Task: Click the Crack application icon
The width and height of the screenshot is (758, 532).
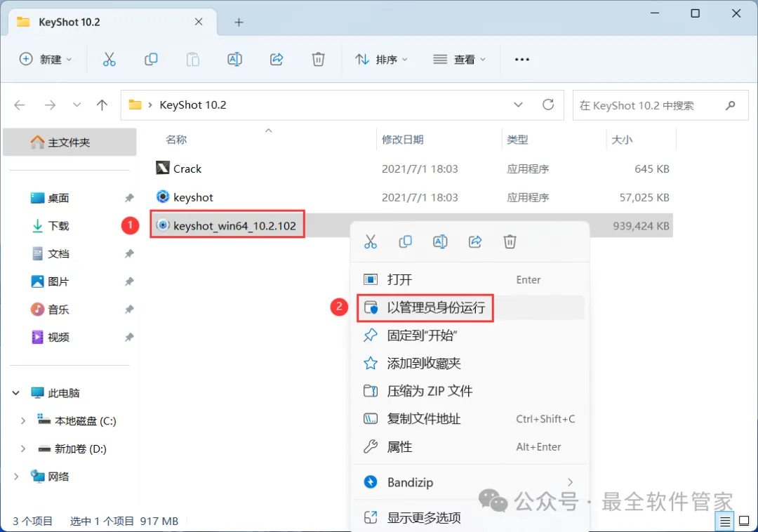Action: (163, 168)
